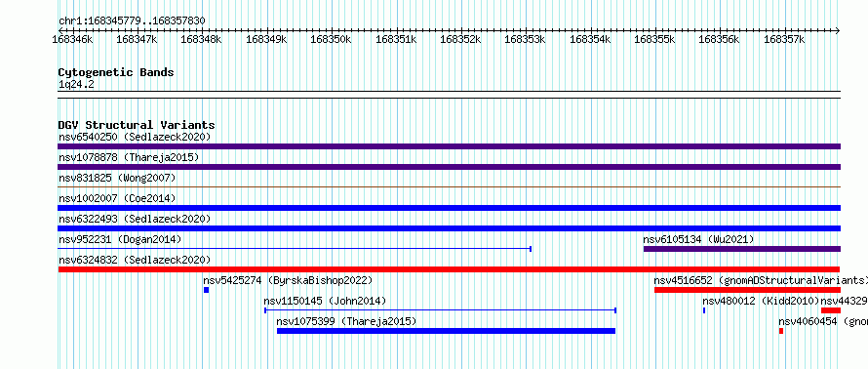Click the 168353k ruler position label
This screenshot has height=369, width=868.
pyautogui.click(x=526, y=39)
